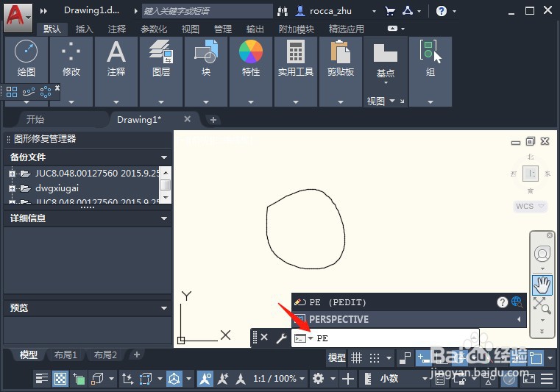The width and height of the screenshot is (560, 392).
Task: Toggle annotation visibility icon in status bar
Action: click(205, 379)
